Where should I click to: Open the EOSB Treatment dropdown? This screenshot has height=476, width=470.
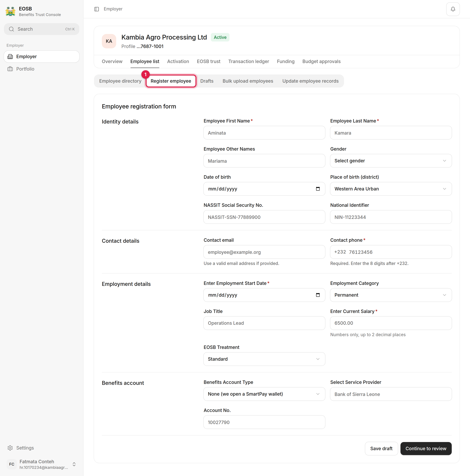click(x=264, y=359)
